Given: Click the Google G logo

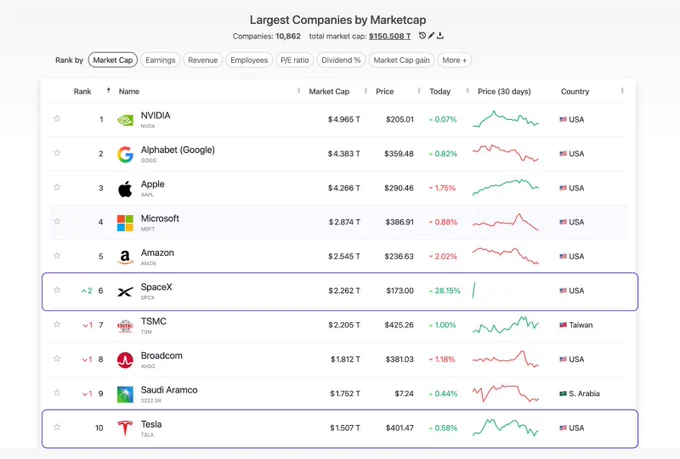Looking at the screenshot, I should pyautogui.click(x=125, y=154).
